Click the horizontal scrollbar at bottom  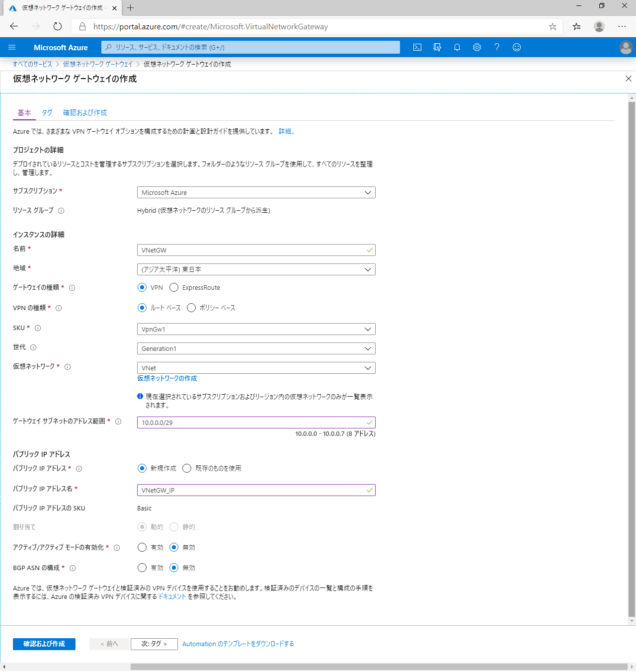(379, 667)
